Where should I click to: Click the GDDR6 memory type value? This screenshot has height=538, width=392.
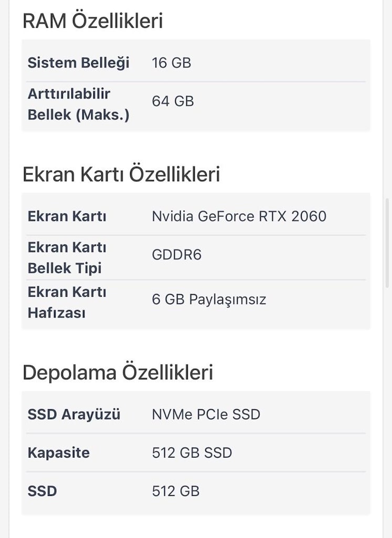[x=176, y=255]
